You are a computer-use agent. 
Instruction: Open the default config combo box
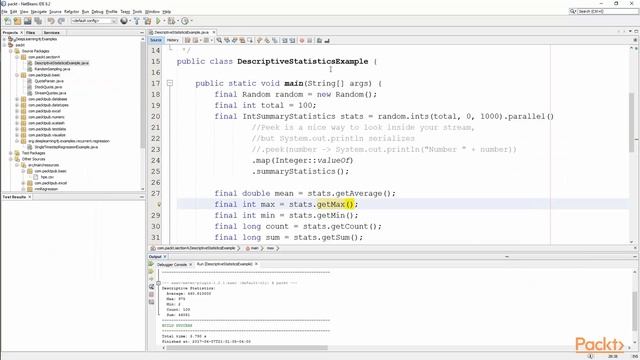pos(94,21)
